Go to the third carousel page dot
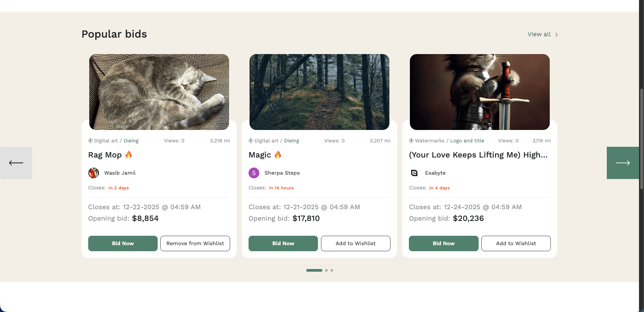The width and height of the screenshot is (644, 312). coord(332,270)
